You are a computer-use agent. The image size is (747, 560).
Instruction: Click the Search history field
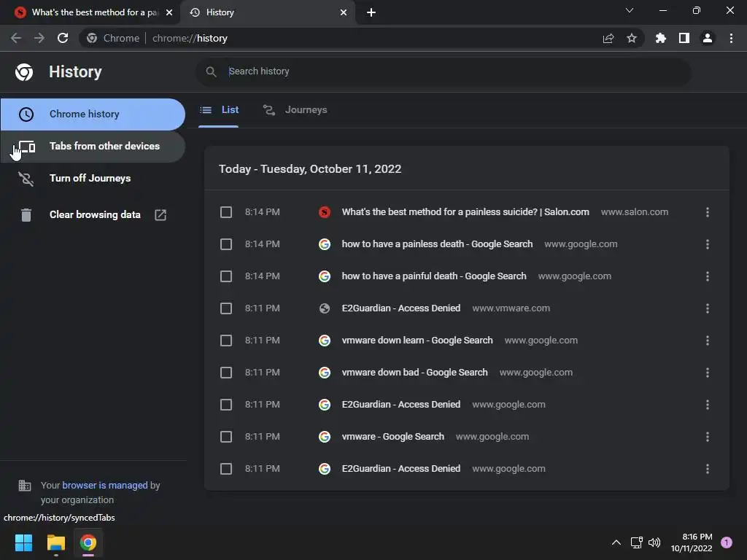pyautogui.click(x=443, y=71)
